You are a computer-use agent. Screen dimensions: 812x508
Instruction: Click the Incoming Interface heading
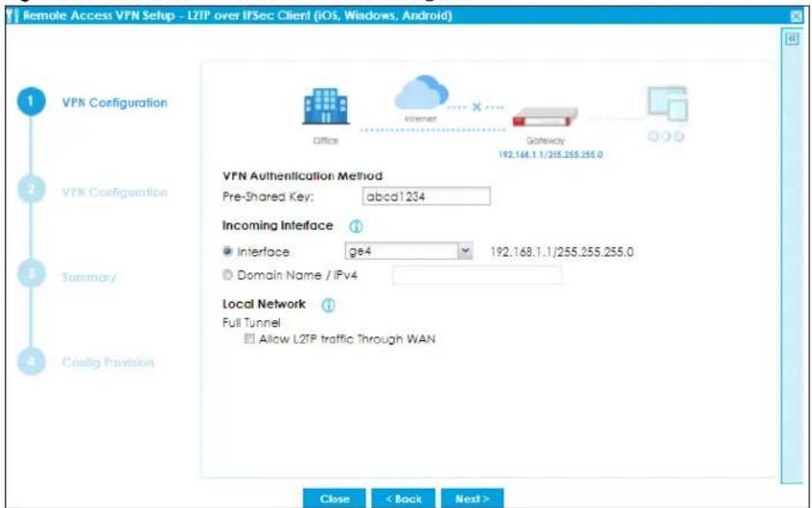[277, 226]
